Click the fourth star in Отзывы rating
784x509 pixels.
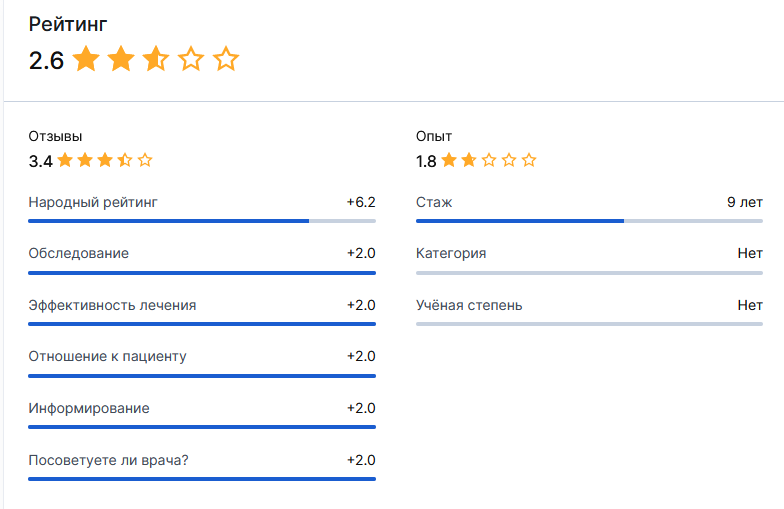[x=125, y=160]
